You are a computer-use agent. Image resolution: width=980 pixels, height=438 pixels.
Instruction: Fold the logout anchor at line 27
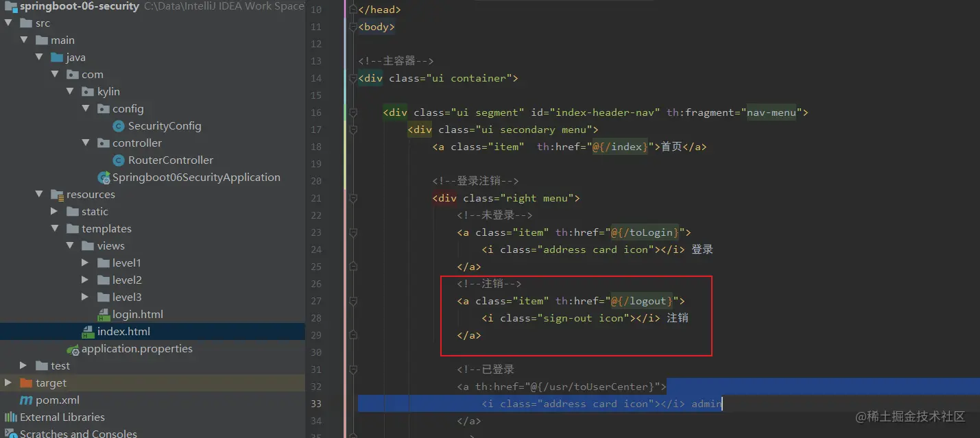352,301
